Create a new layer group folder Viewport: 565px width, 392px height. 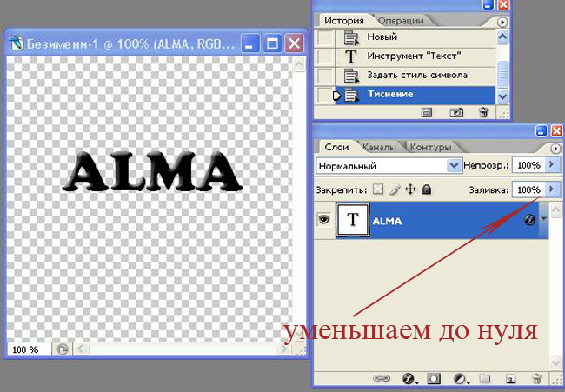click(x=486, y=379)
